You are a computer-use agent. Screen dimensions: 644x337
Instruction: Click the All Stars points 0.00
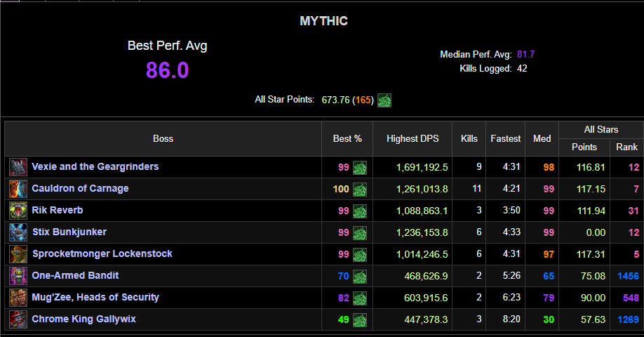pos(596,232)
